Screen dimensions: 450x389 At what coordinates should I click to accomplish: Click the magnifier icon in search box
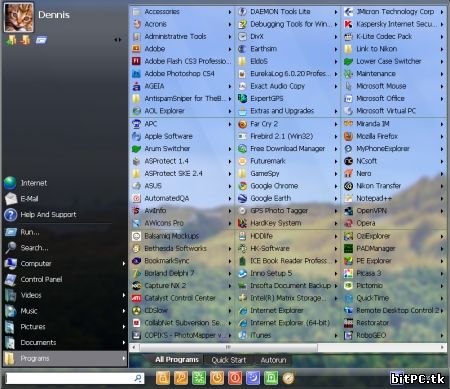pos(138,378)
